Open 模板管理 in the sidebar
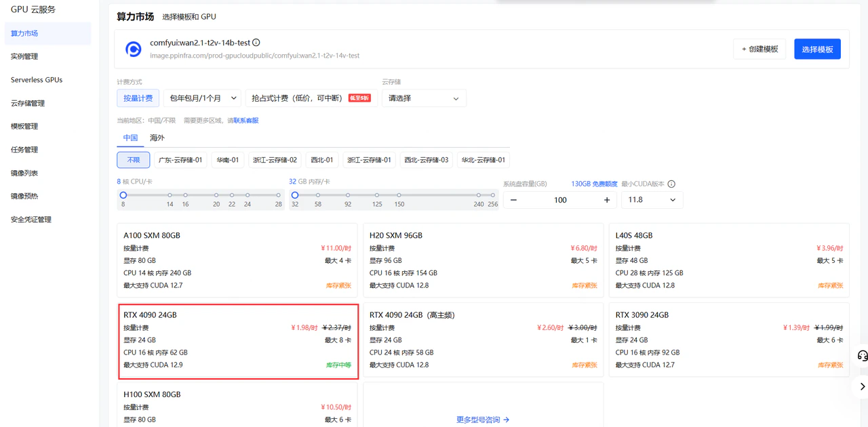The image size is (868, 427). tap(47, 126)
